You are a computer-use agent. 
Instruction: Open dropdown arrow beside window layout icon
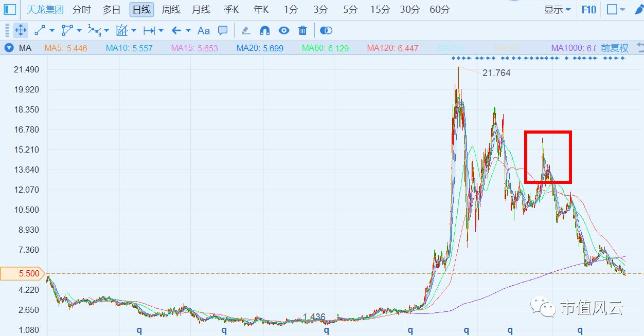tap(623, 10)
